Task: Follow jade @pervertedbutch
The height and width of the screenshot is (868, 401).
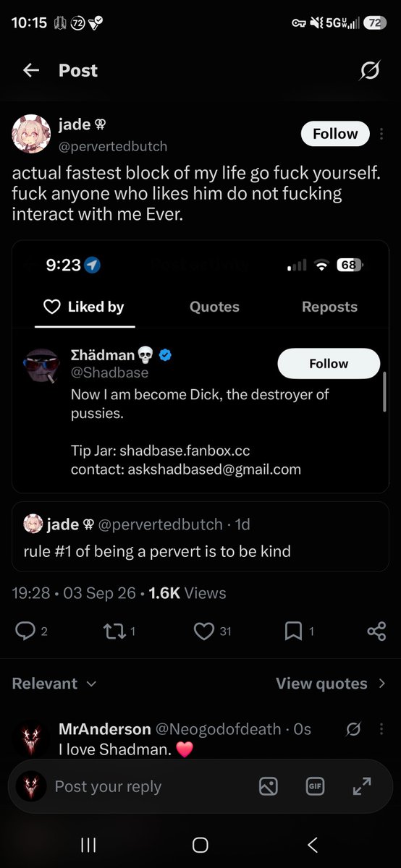Action: pyautogui.click(x=335, y=134)
